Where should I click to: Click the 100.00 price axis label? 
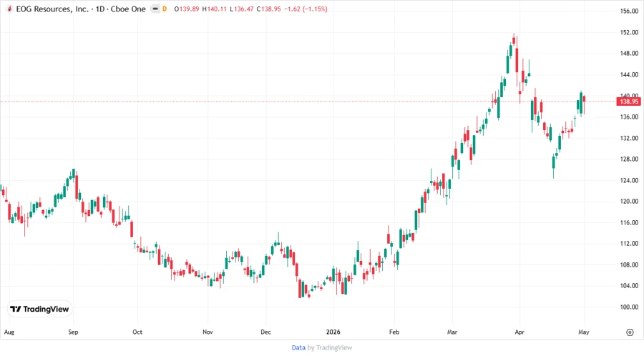point(629,307)
